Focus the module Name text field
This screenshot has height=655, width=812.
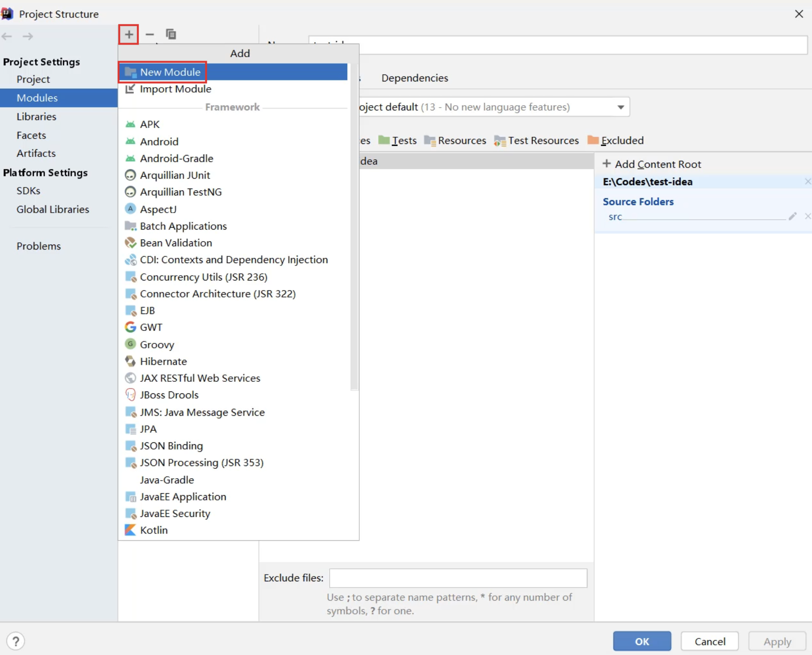coord(558,45)
